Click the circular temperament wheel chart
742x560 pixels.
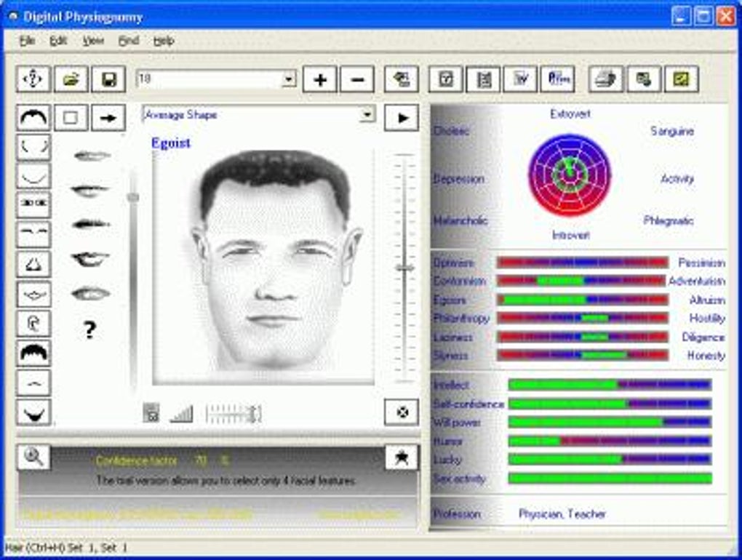click(570, 175)
